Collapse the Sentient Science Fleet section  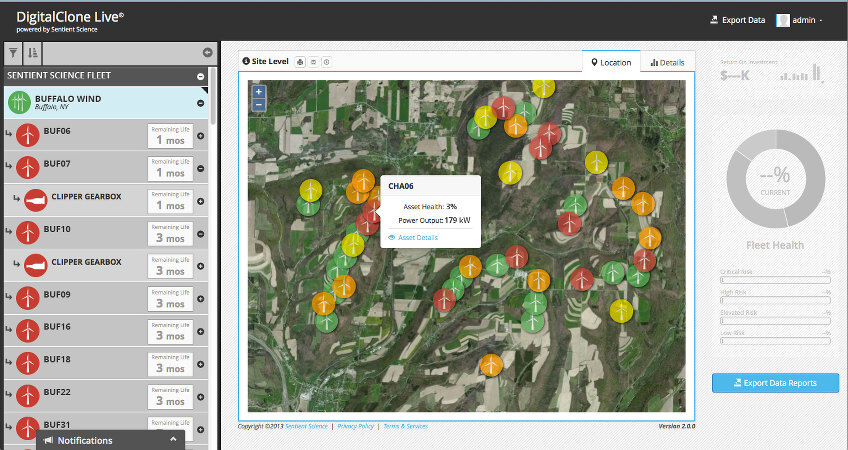pyautogui.click(x=200, y=76)
